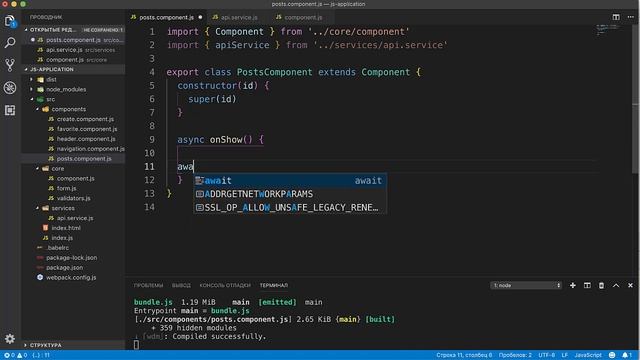Create a new terminal with plus icon
Viewport: 640px width, 360px height.
click(573, 285)
